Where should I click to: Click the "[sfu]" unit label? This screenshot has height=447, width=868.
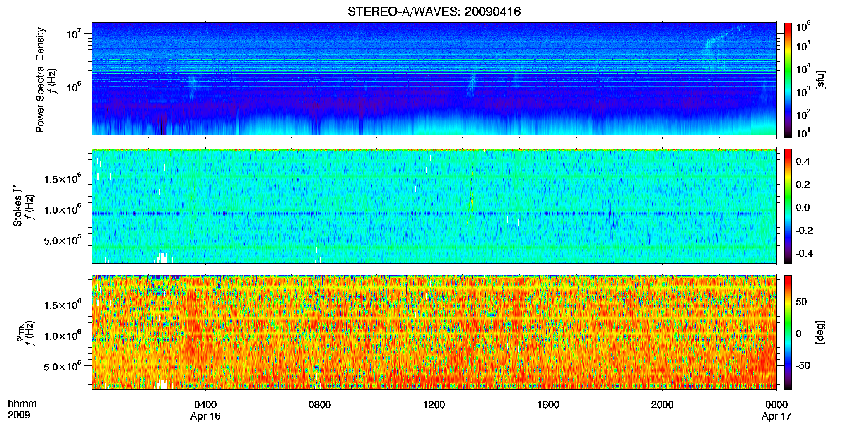820,80
